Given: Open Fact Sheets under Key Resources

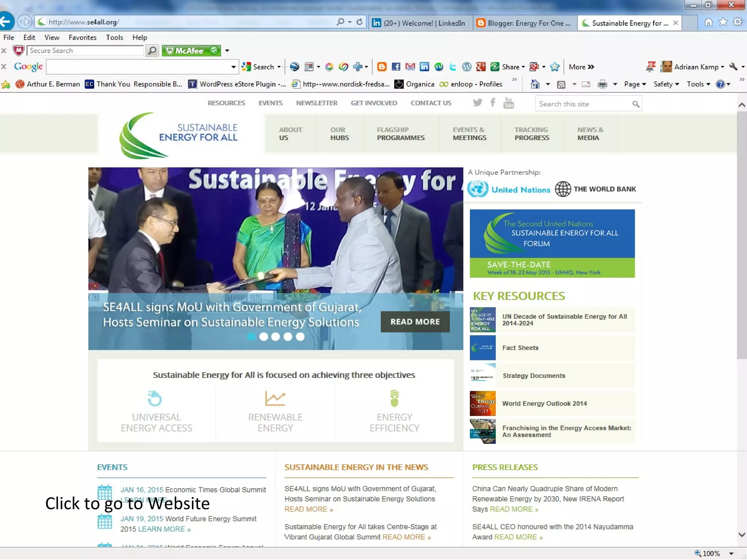Looking at the screenshot, I should point(520,348).
